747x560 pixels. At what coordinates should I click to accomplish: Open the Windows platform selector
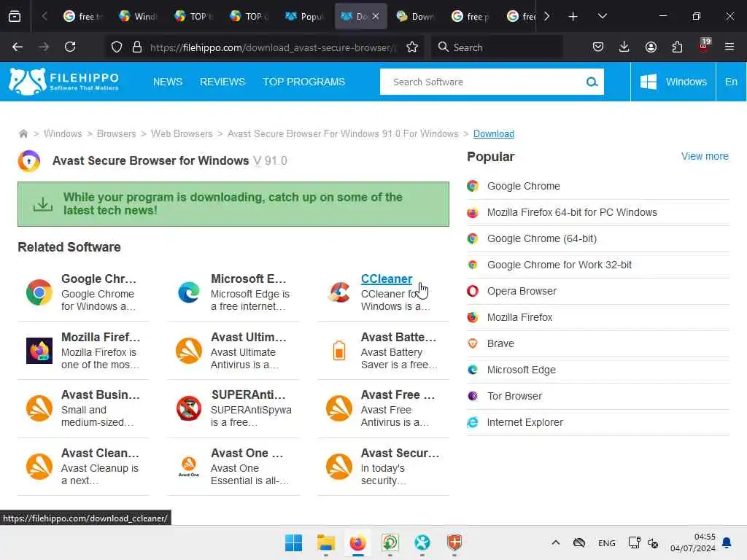pyautogui.click(x=673, y=82)
